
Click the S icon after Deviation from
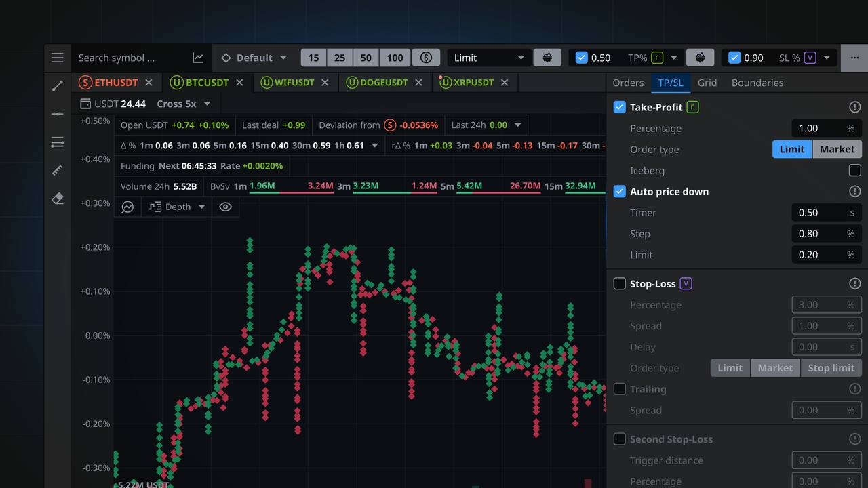pyautogui.click(x=390, y=125)
